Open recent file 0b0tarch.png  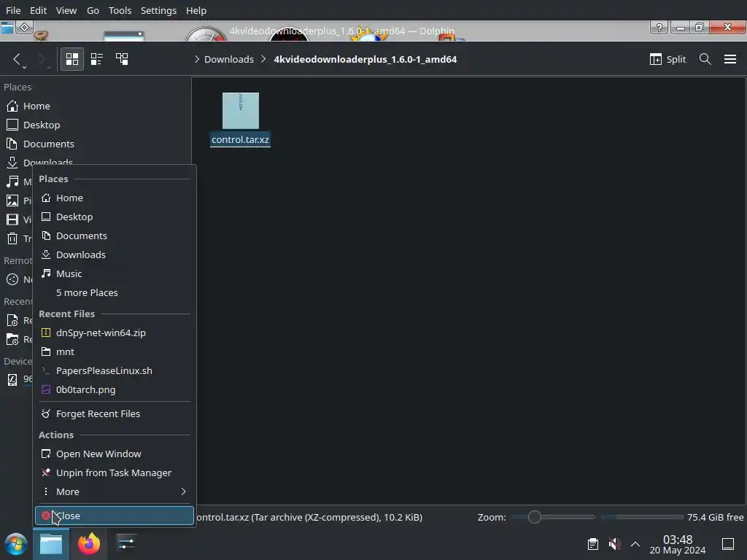click(x=115, y=390)
